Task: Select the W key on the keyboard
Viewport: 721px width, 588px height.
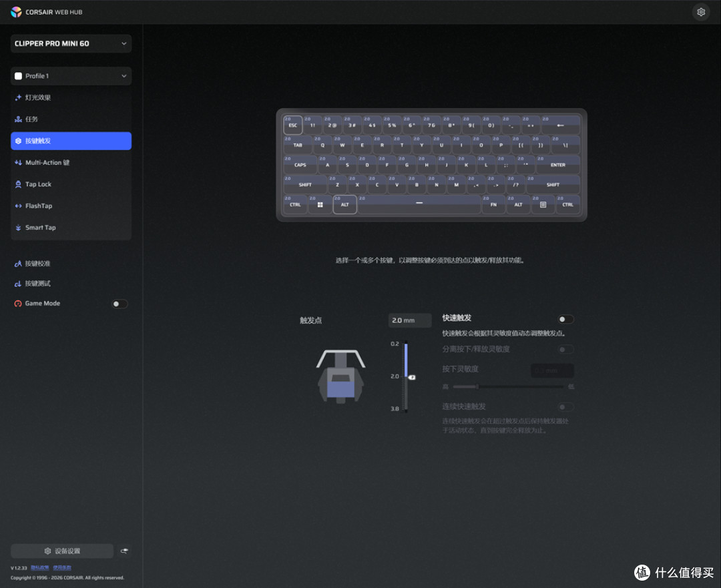Action: (342, 145)
